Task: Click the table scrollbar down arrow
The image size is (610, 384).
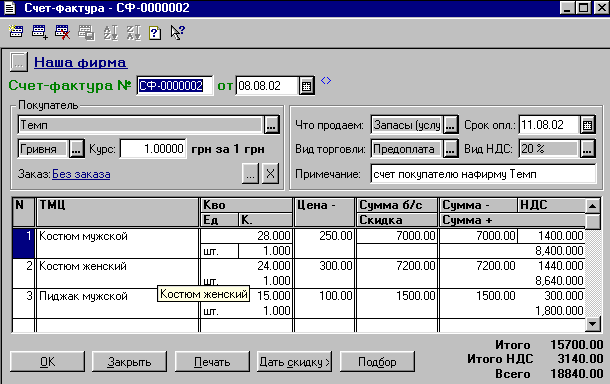Action: pyautogui.click(x=592, y=324)
